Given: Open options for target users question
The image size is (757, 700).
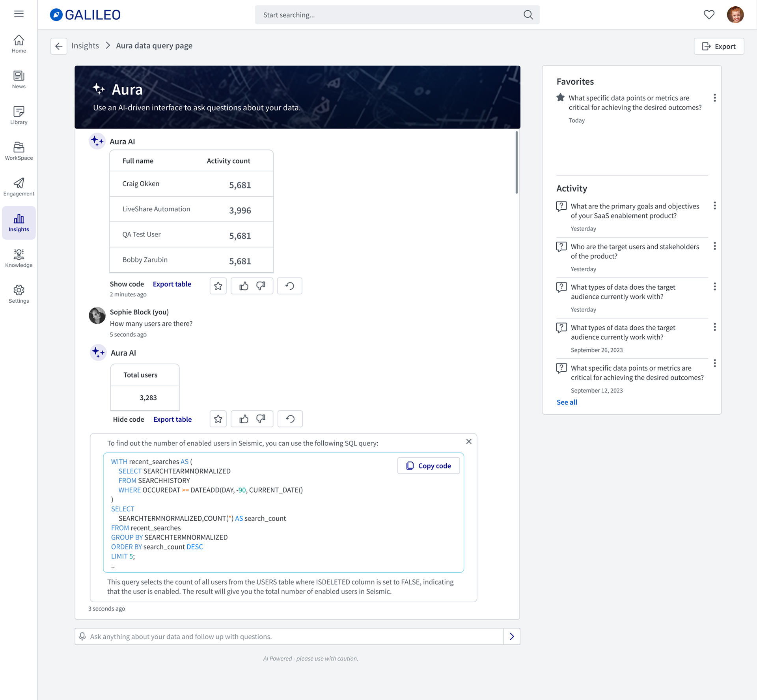Looking at the screenshot, I should point(715,246).
